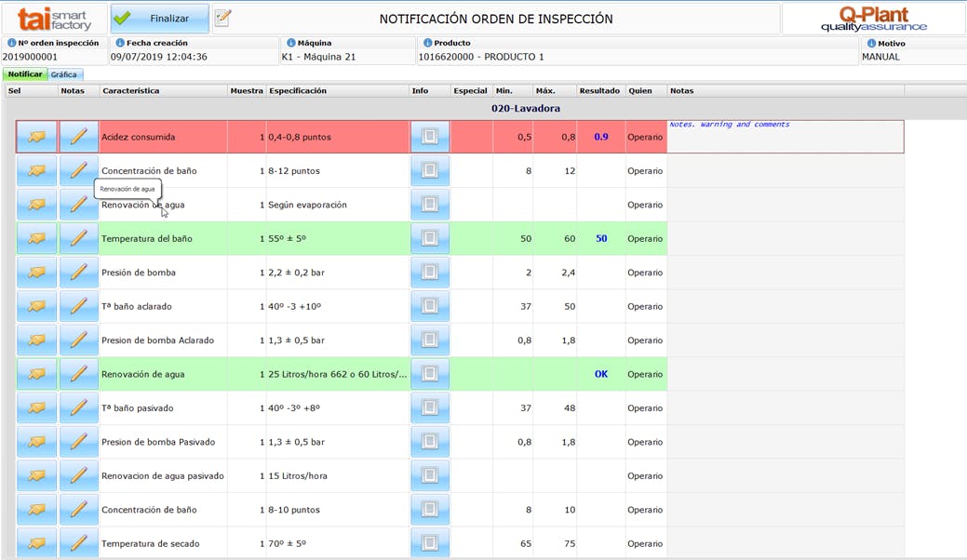The width and height of the screenshot is (967, 560).
Task: Open the info icon for Temperatura de secado
Action: pos(430,542)
